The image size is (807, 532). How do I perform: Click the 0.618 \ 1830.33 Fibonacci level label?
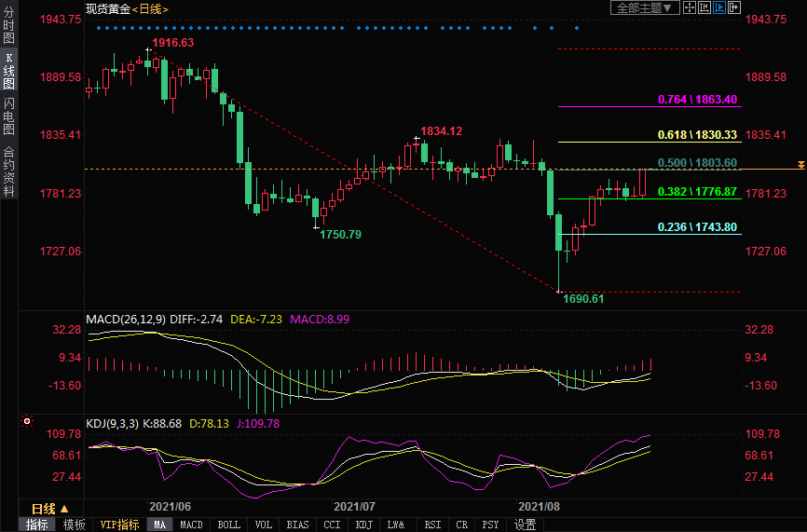click(697, 135)
